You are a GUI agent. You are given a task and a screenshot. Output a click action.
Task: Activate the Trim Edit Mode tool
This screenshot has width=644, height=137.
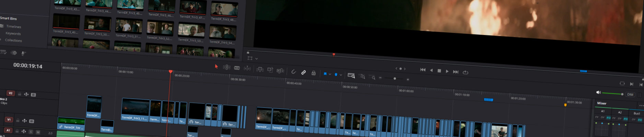click(226, 67)
